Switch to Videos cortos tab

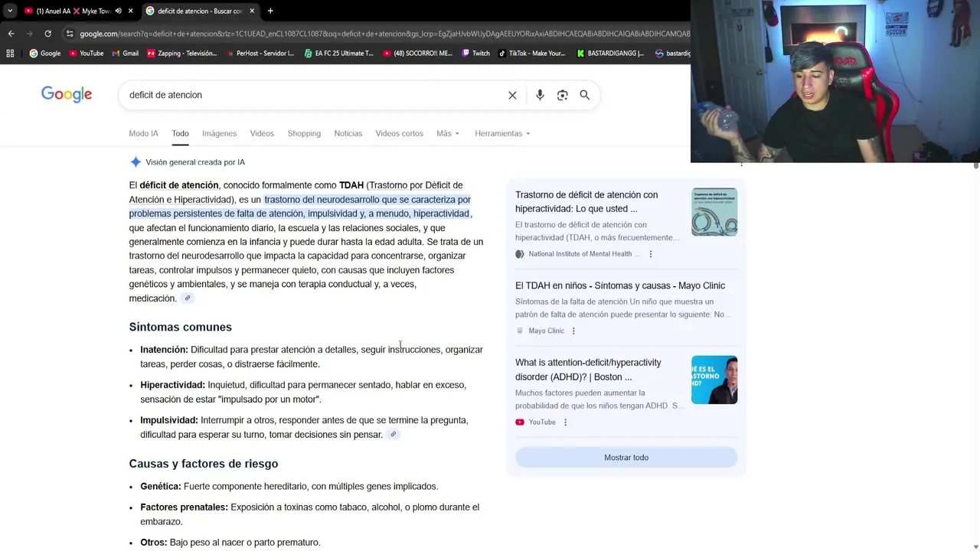[x=399, y=133]
